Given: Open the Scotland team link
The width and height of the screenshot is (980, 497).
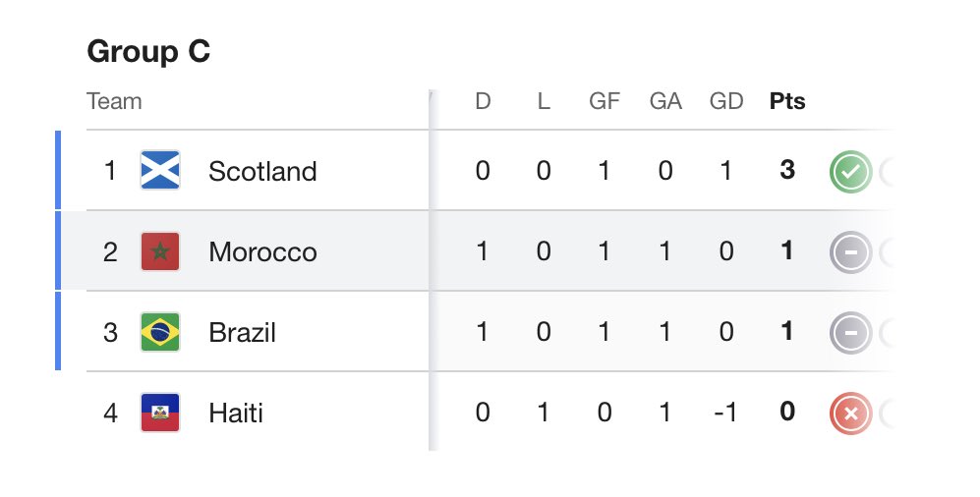Looking at the screenshot, I should 262,171.
